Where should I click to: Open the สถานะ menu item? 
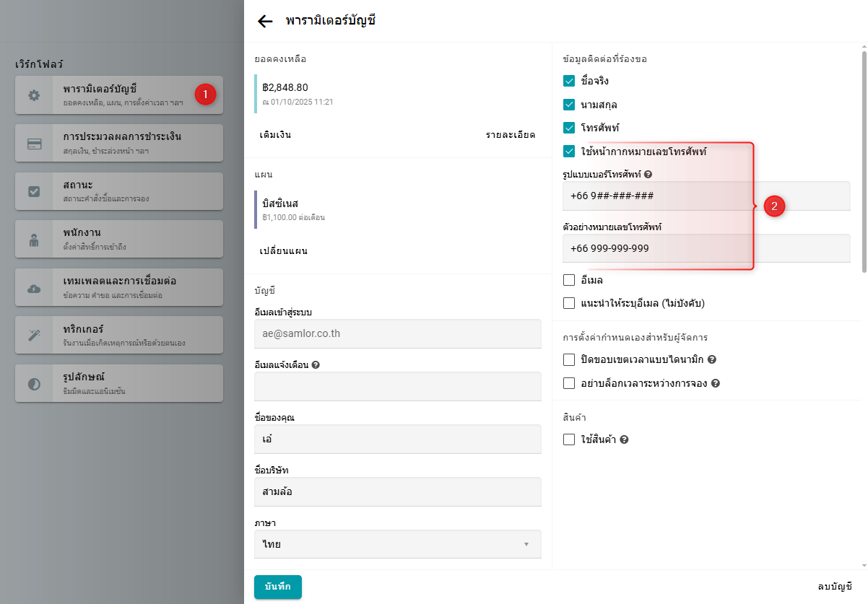(x=119, y=191)
